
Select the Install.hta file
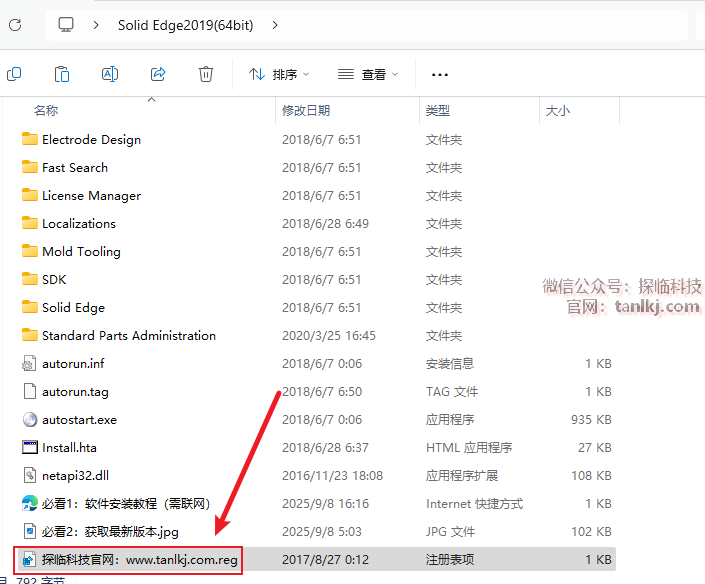[69, 448]
